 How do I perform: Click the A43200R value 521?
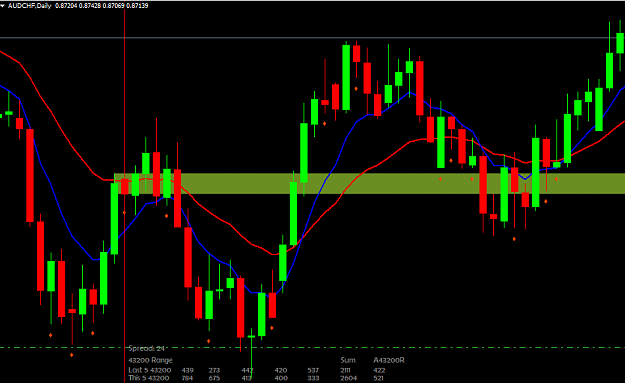378,378
